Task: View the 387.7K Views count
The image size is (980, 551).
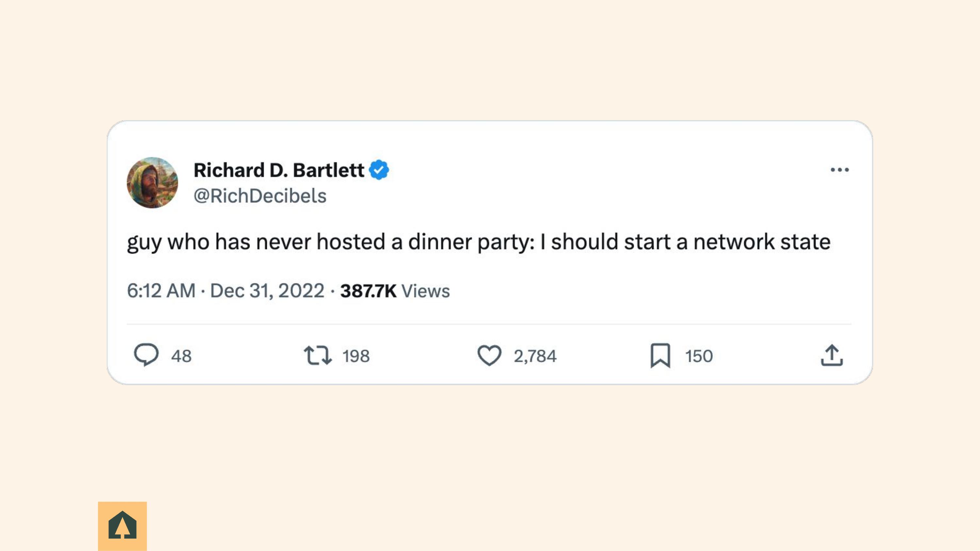Action: tap(395, 291)
